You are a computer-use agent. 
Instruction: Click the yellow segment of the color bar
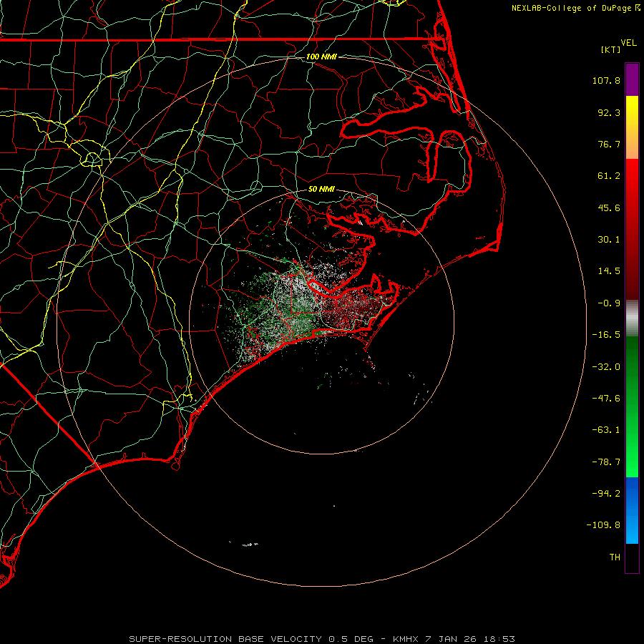point(632,112)
